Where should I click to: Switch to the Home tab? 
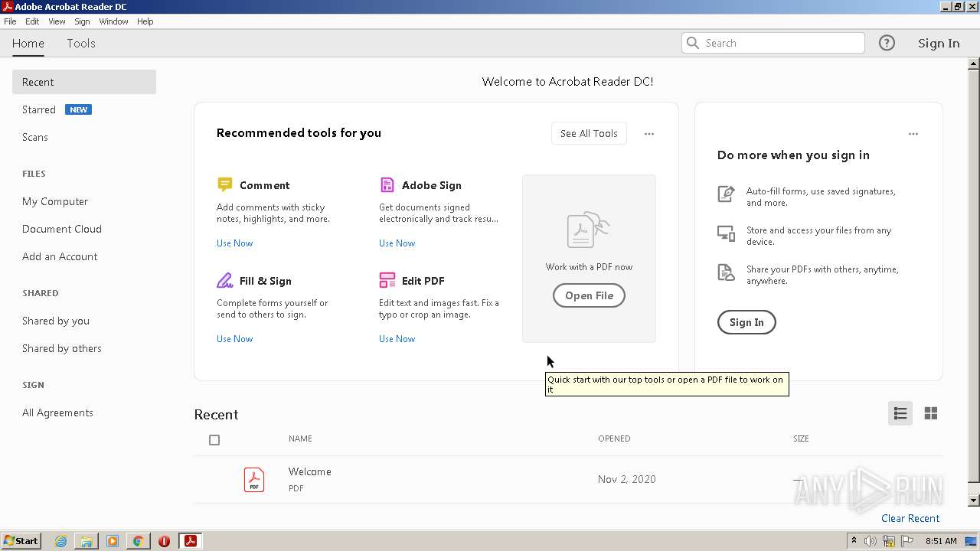[28, 43]
